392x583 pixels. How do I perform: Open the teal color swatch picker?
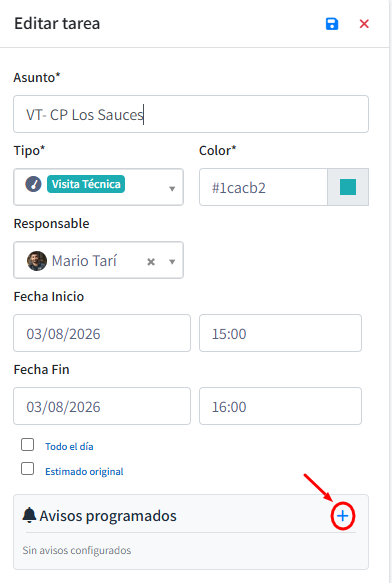(348, 187)
